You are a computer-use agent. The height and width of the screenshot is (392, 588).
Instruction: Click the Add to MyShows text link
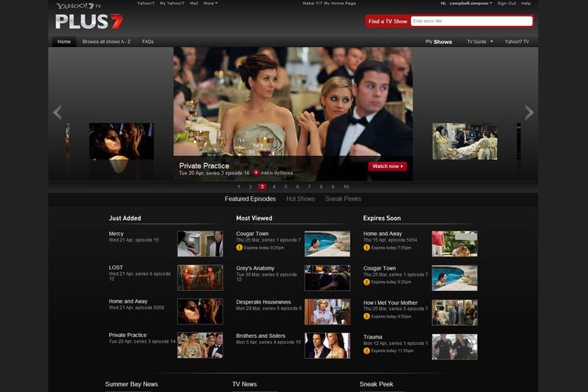pyautogui.click(x=277, y=173)
